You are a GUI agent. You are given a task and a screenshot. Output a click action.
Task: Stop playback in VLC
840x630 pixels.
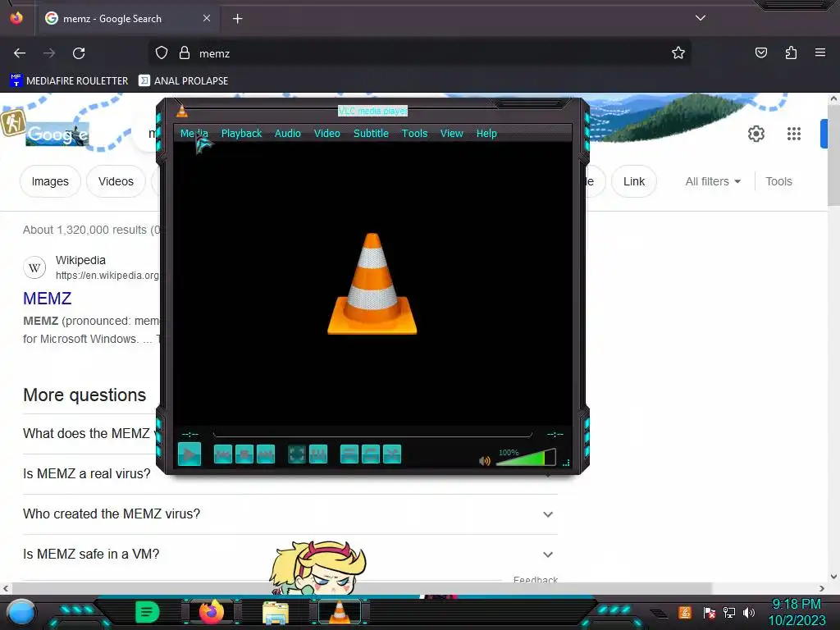coord(244,454)
